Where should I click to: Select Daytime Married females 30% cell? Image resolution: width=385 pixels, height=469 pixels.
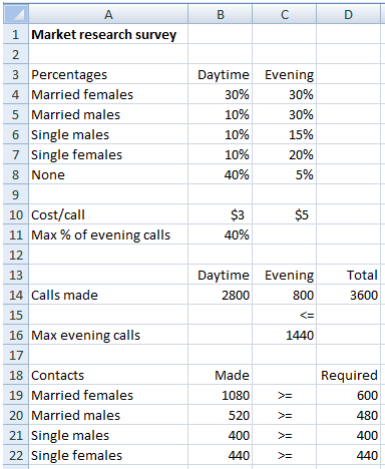coord(220,94)
